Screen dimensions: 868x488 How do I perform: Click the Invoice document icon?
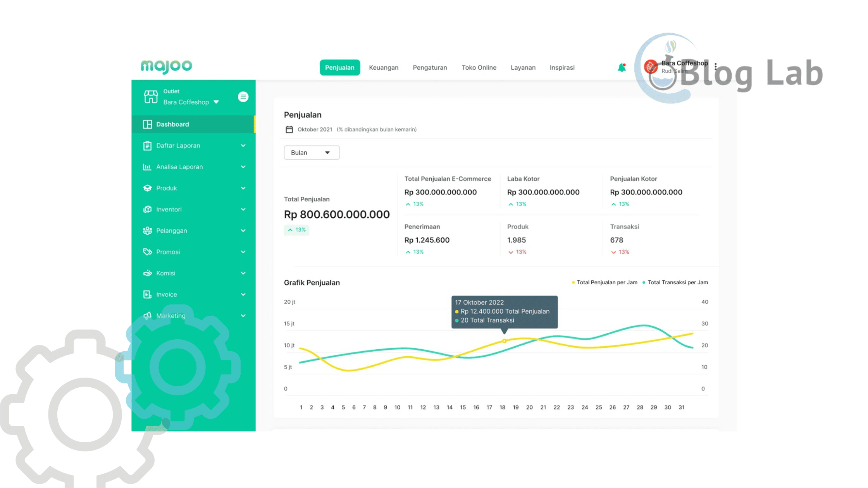147,294
